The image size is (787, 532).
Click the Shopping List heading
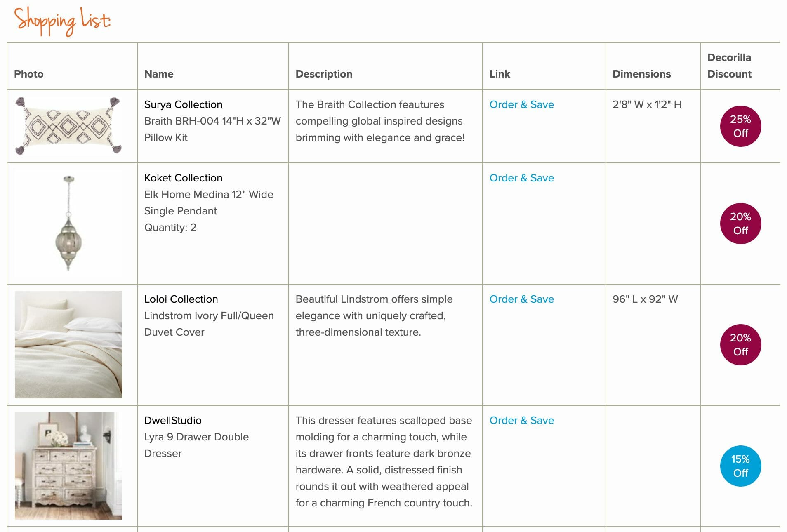coord(62,21)
